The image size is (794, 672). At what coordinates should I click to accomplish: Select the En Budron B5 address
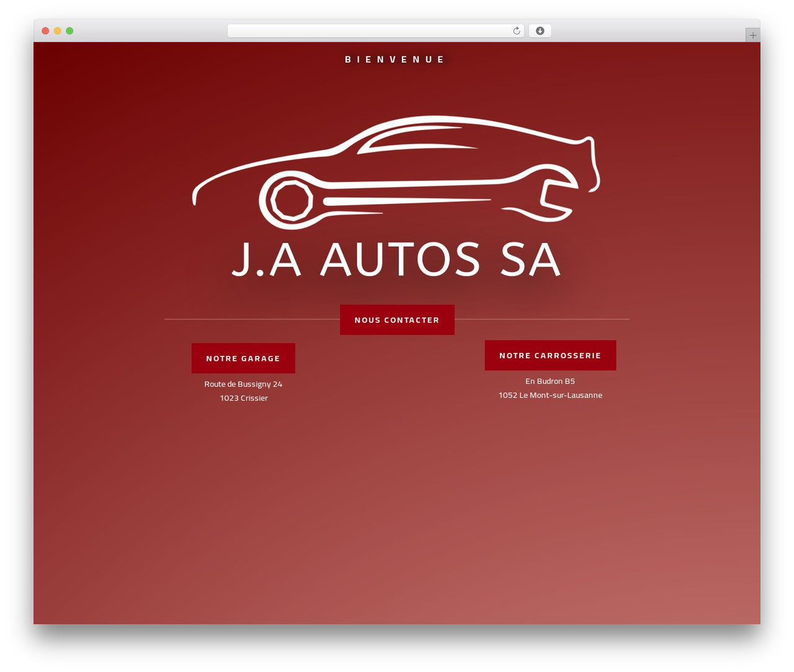tap(550, 381)
